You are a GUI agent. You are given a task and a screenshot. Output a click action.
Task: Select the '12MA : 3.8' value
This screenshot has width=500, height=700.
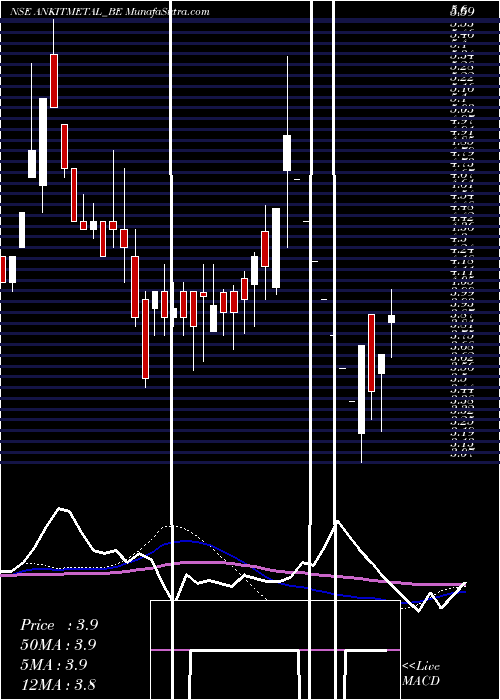(58, 684)
